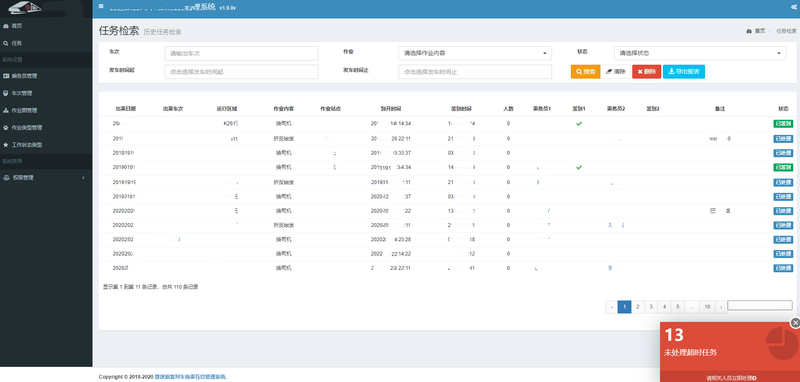
Task: Click the status badge in the last table row
Action: [x=783, y=268]
